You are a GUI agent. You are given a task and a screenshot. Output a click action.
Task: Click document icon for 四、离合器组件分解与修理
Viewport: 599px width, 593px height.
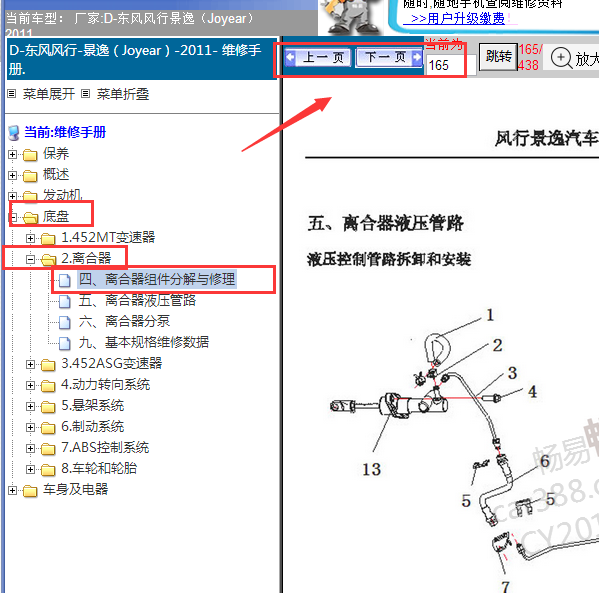65,280
